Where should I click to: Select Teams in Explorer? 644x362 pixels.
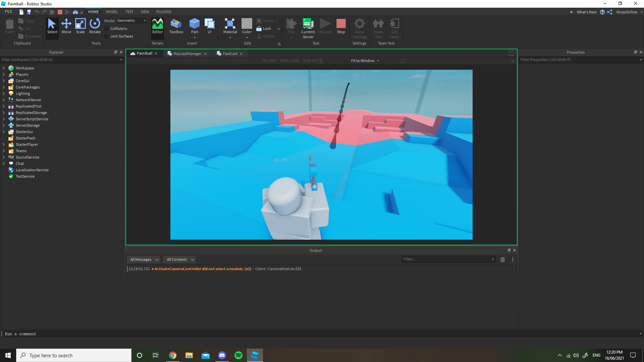(x=21, y=151)
